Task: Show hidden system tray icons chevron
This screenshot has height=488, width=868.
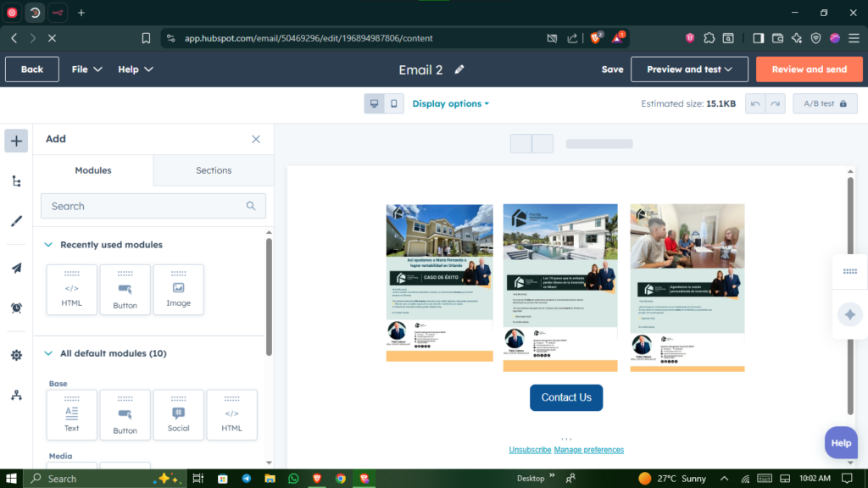Action: point(724,479)
